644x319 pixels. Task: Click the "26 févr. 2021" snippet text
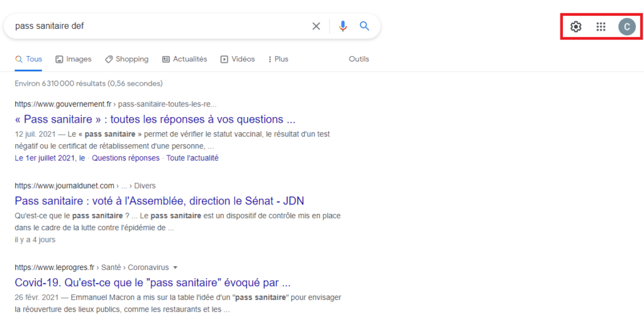click(36, 297)
